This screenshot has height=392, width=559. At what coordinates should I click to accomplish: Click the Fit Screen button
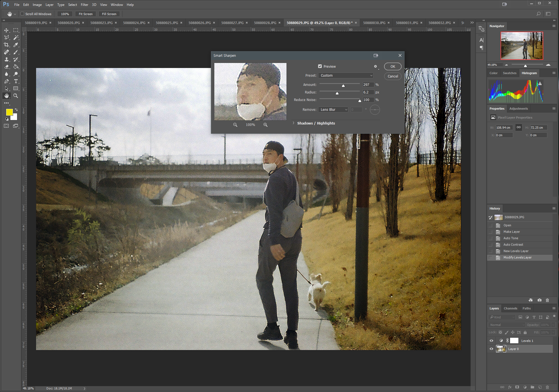86,14
